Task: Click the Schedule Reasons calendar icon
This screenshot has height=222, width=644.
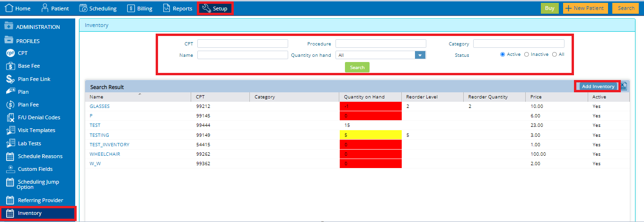Action: [10, 156]
